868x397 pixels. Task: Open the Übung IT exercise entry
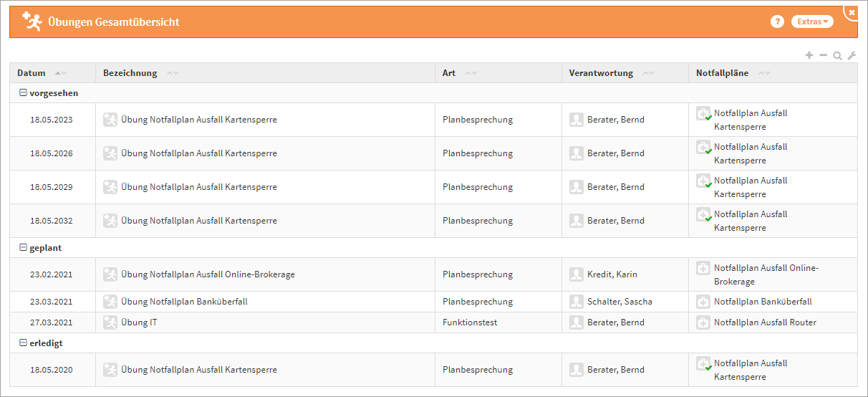(139, 322)
